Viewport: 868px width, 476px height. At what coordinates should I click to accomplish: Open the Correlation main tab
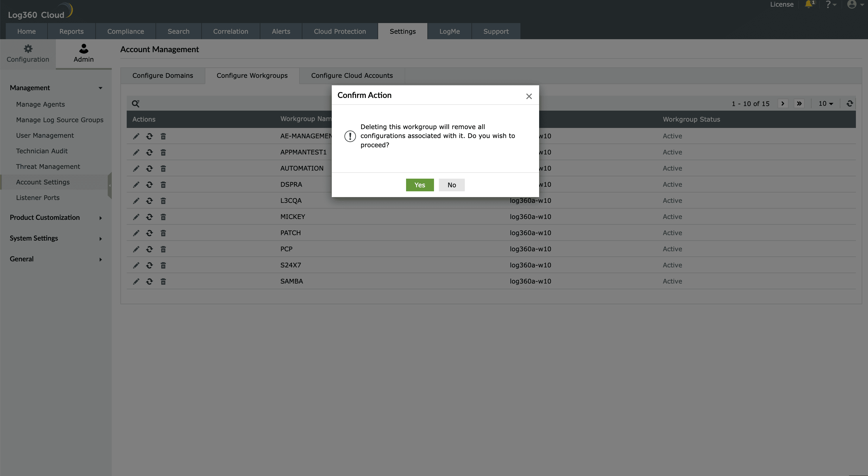click(230, 31)
